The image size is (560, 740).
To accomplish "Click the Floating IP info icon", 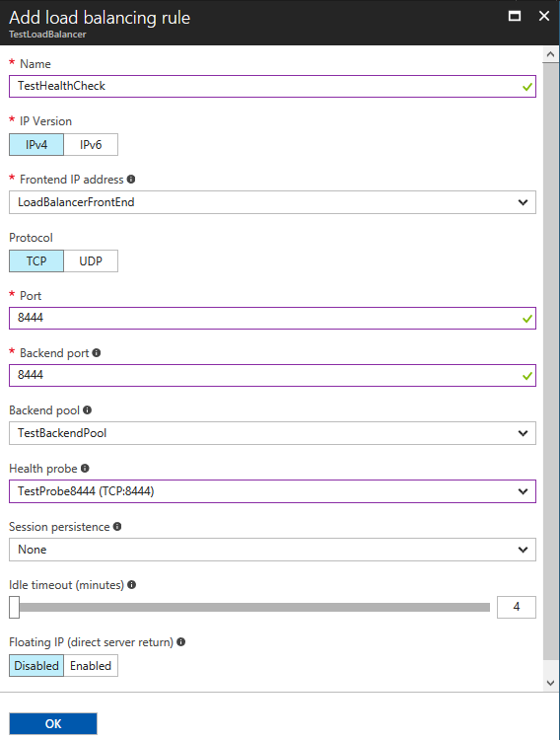I will click(180, 642).
